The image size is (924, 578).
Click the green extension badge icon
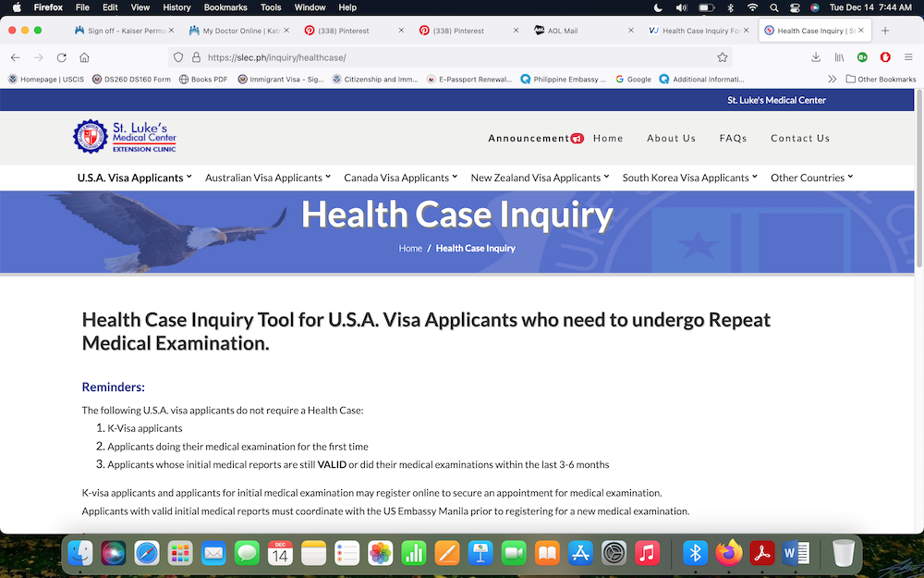(x=862, y=57)
